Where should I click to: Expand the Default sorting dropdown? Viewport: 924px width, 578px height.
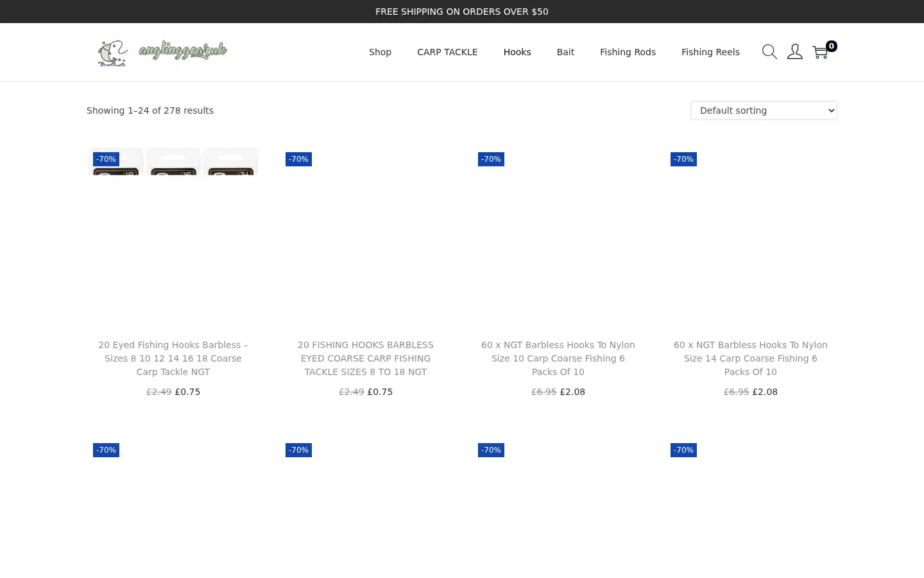pos(764,110)
